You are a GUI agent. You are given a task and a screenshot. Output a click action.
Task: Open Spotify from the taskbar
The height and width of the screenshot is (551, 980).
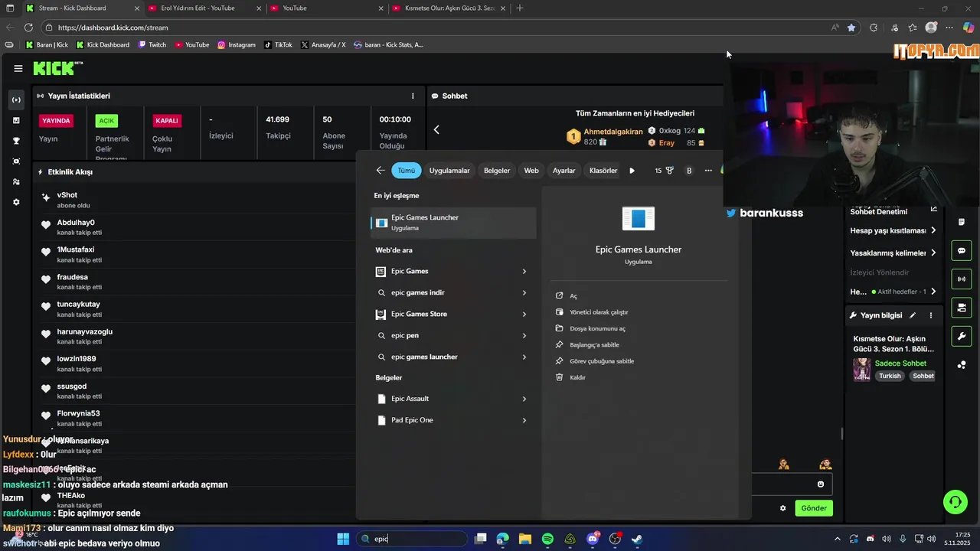pos(547,539)
